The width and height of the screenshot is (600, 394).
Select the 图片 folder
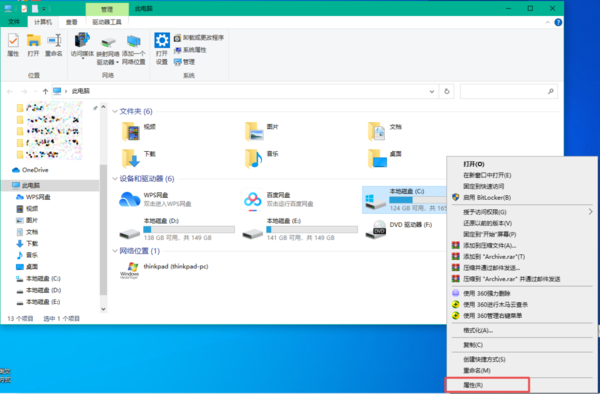pos(262,132)
